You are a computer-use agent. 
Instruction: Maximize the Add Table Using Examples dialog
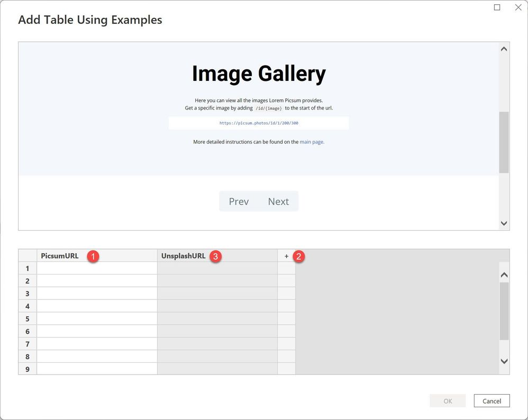[x=497, y=7]
